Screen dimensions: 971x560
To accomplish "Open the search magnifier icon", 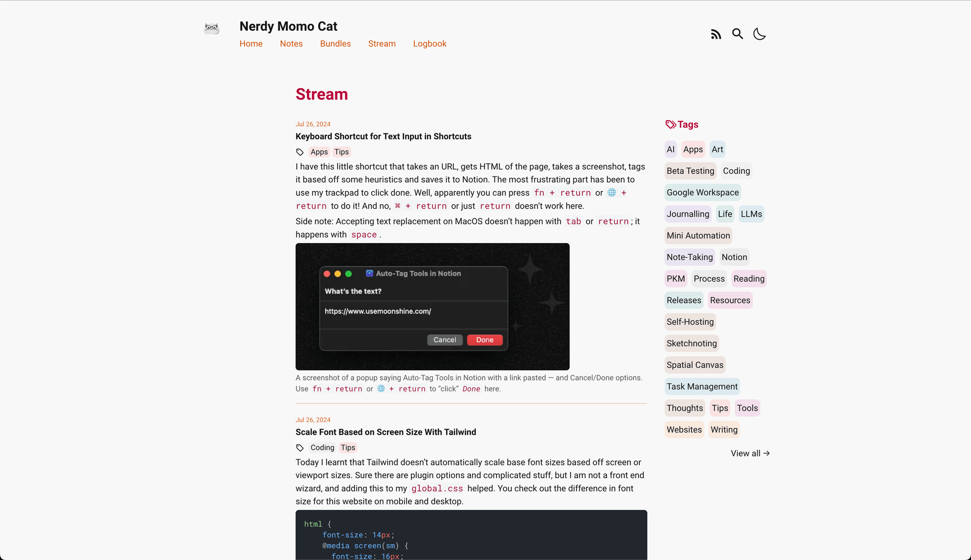I will point(737,34).
